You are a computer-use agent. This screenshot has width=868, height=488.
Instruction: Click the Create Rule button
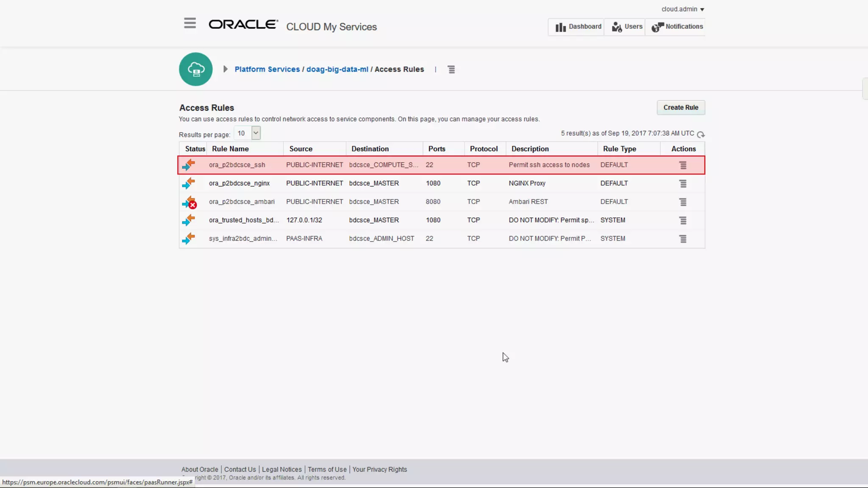(x=680, y=108)
